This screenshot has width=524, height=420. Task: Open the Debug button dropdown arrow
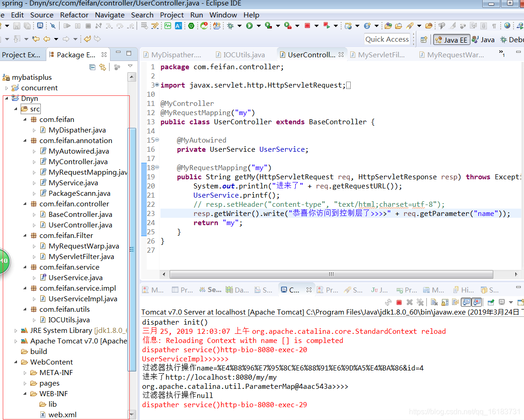tap(240, 26)
